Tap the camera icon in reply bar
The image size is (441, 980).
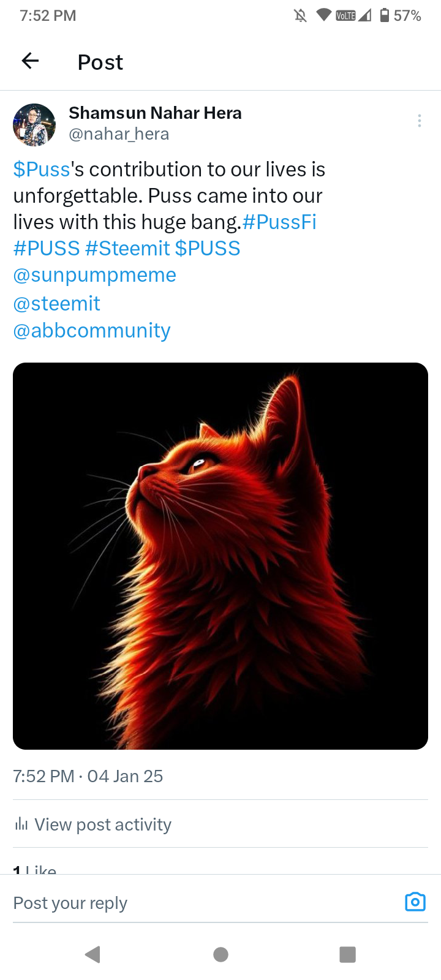tap(415, 902)
